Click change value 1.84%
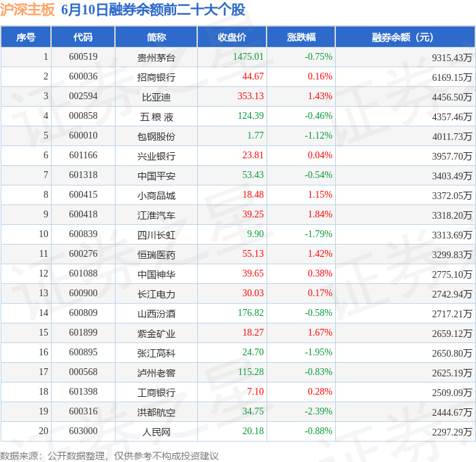The height and width of the screenshot is (462, 476). [320, 215]
